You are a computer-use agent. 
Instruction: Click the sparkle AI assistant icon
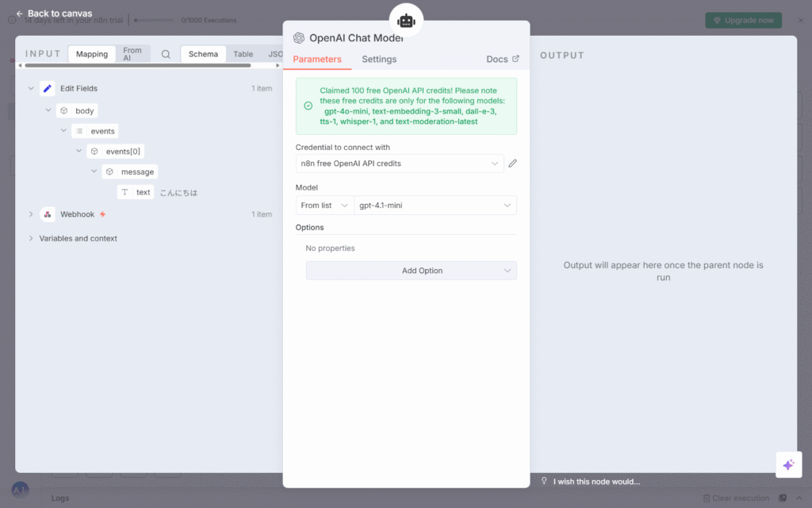coord(788,465)
